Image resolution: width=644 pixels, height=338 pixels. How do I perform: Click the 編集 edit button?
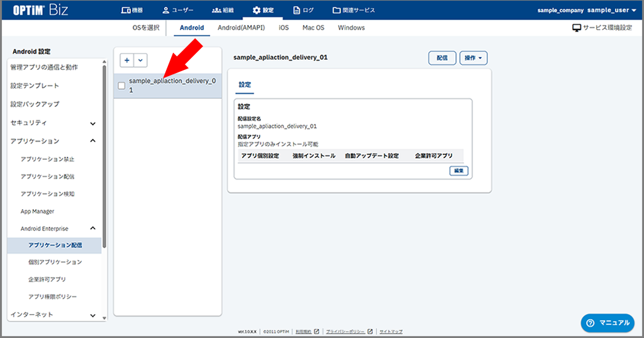coord(458,171)
